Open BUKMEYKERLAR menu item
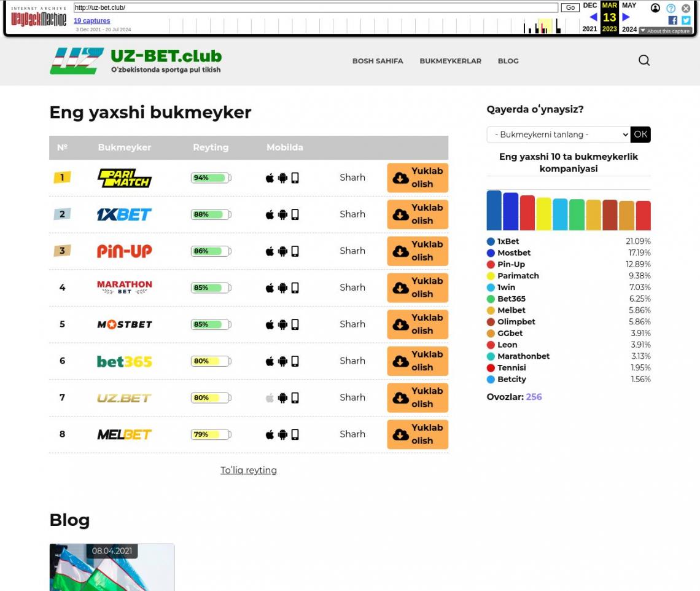 coord(451,61)
